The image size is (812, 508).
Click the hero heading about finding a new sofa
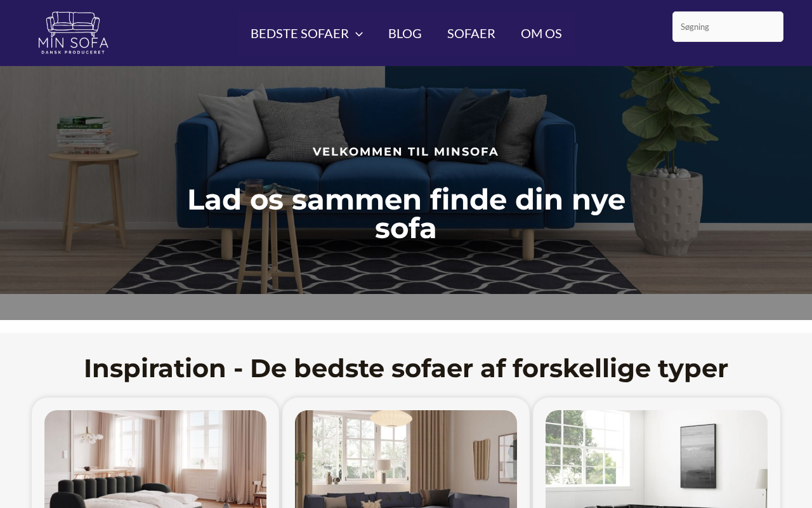click(406, 214)
